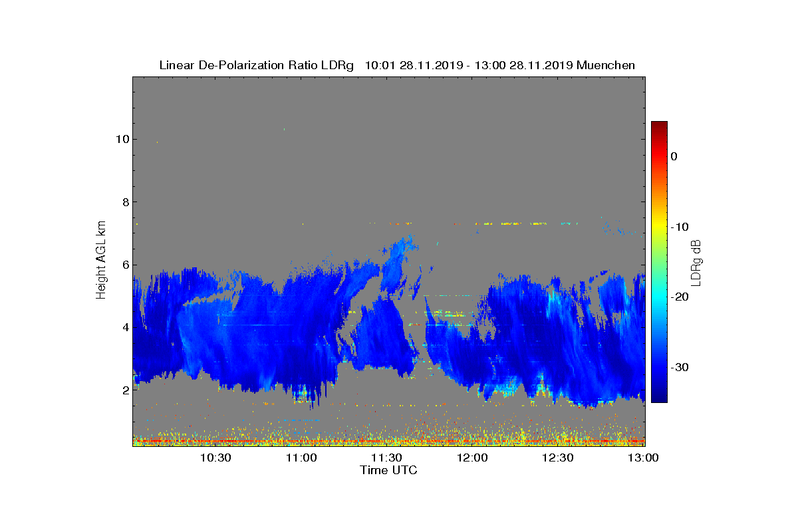Click the colorbar value '-20'
The height and width of the screenshot is (532, 798).
(x=679, y=297)
